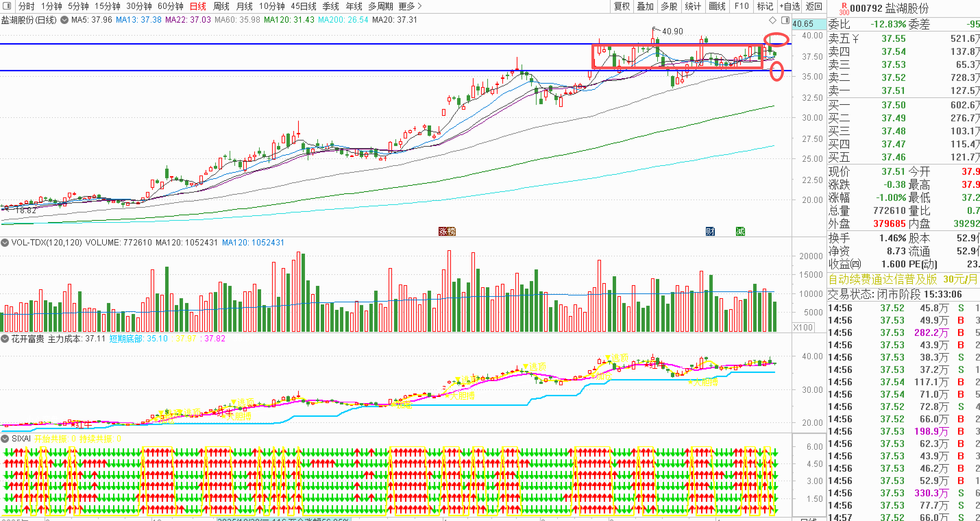Click the 减 marker below the chart
Viewport: 980px width, 521px height.
tap(740, 231)
